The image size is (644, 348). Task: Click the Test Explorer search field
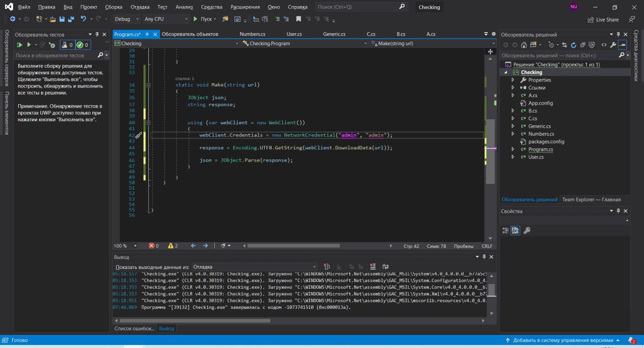tap(55, 55)
